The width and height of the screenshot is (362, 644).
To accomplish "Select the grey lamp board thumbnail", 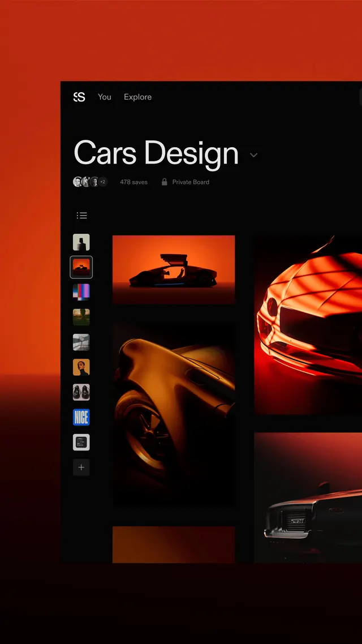I will pos(81,342).
